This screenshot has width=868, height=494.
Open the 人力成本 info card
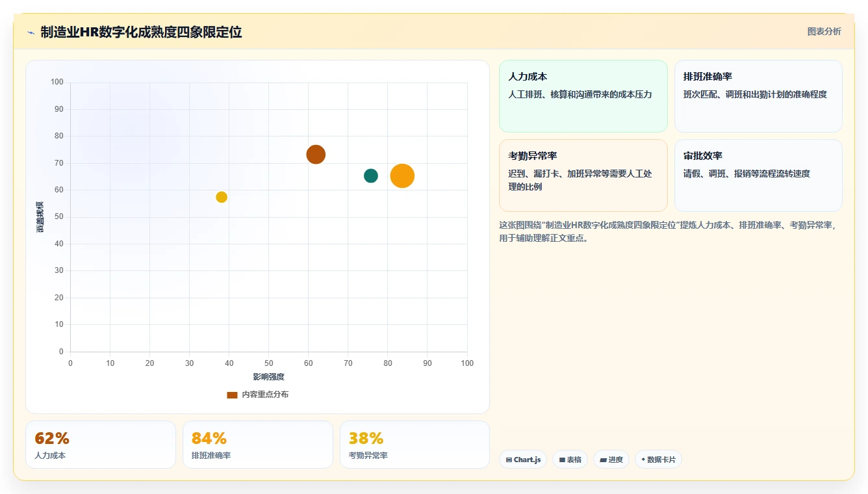click(x=583, y=96)
